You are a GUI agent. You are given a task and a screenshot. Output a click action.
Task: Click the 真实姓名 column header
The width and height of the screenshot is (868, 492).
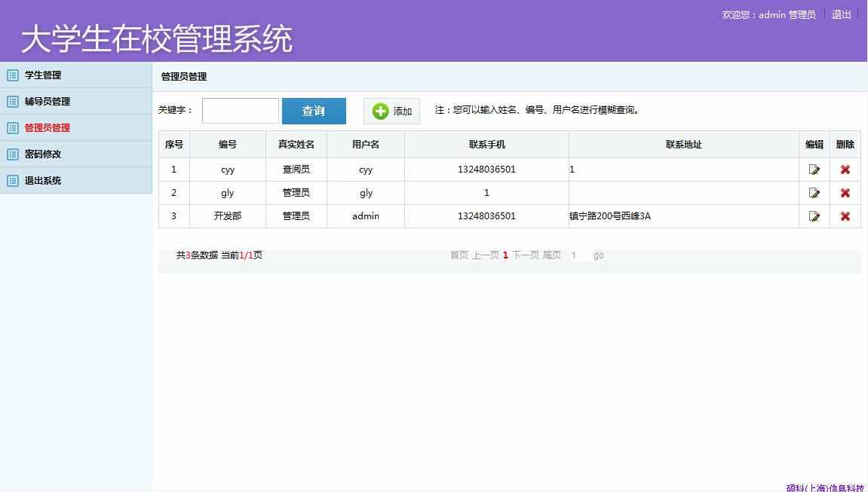pyautogui.click(x=296, y=145)
